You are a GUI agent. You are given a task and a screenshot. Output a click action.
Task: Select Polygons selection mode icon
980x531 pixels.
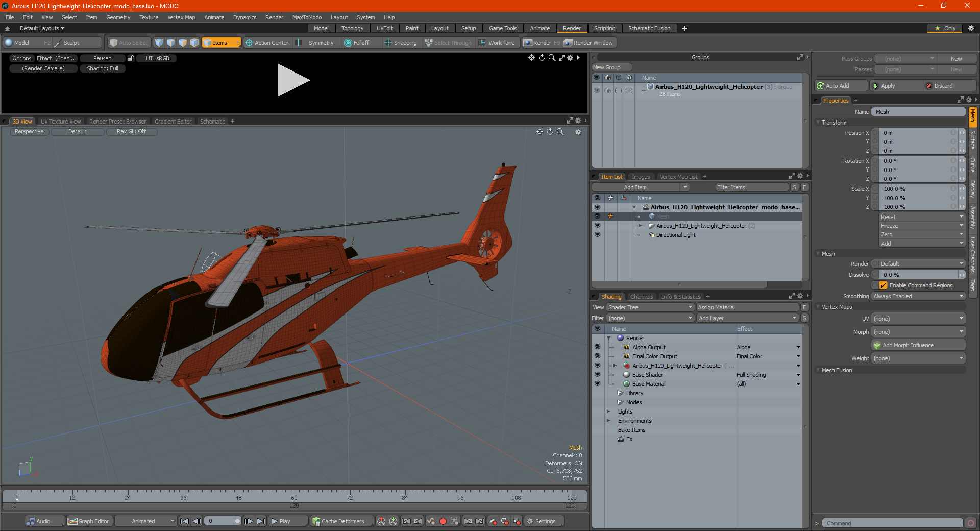(x=183, y=43)
